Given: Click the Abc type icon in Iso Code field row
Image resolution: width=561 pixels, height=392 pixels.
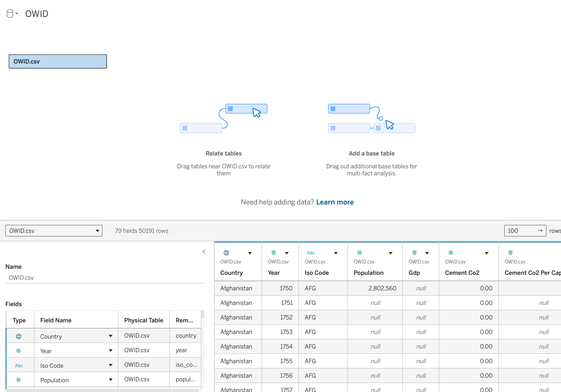Looking at the screenshot, I should (19, 366).
